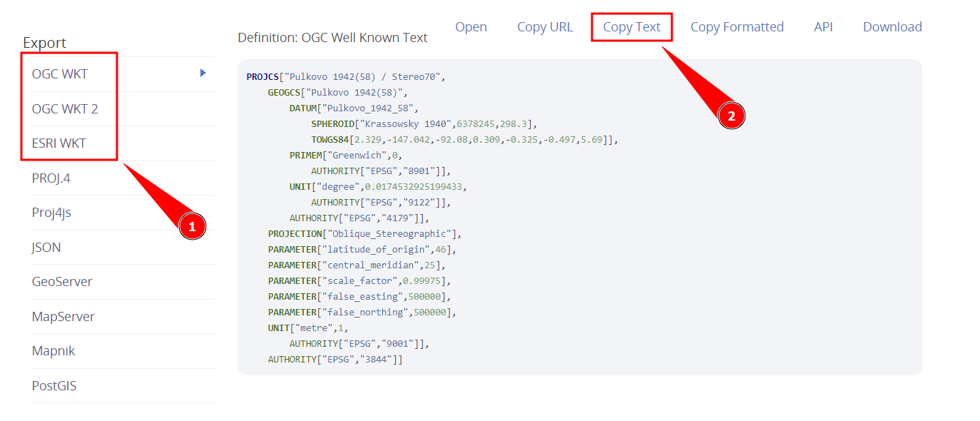Click the red number 2 annotation badge
Viewport: 980px width, 421px height.
point(731,116)
